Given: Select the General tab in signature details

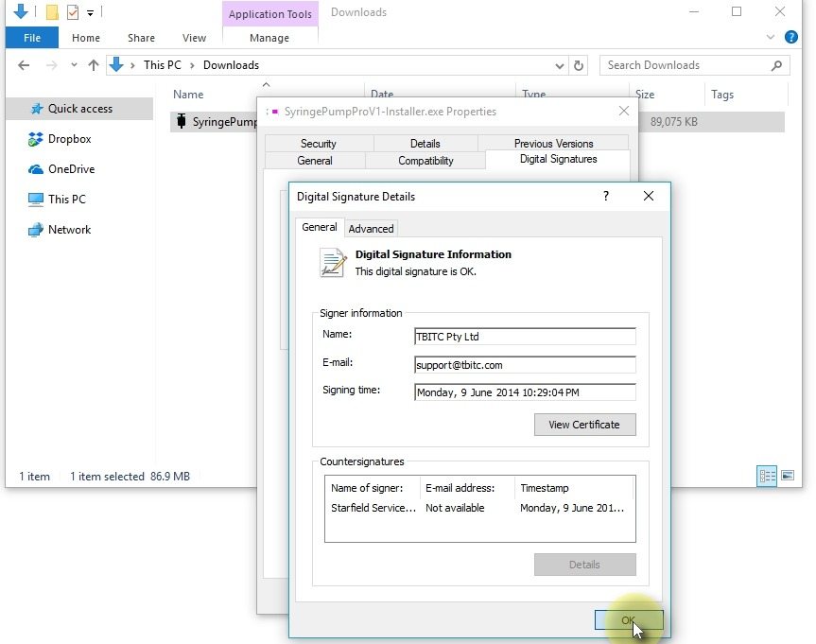Looking at the screenshot, I should click(319, 227).
